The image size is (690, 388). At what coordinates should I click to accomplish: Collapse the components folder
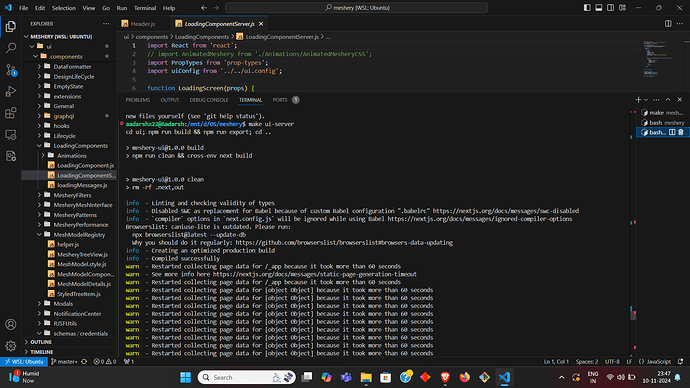tap(36, 56)
